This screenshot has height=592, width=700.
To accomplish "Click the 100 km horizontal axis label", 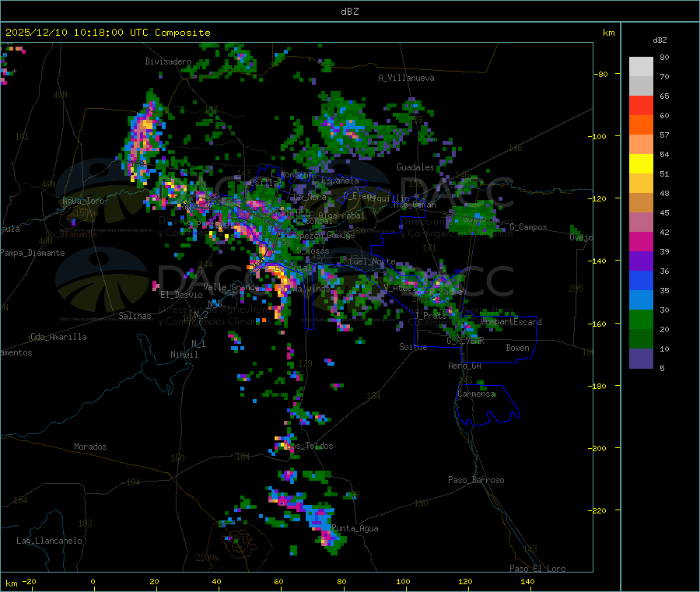I will 403,581.
